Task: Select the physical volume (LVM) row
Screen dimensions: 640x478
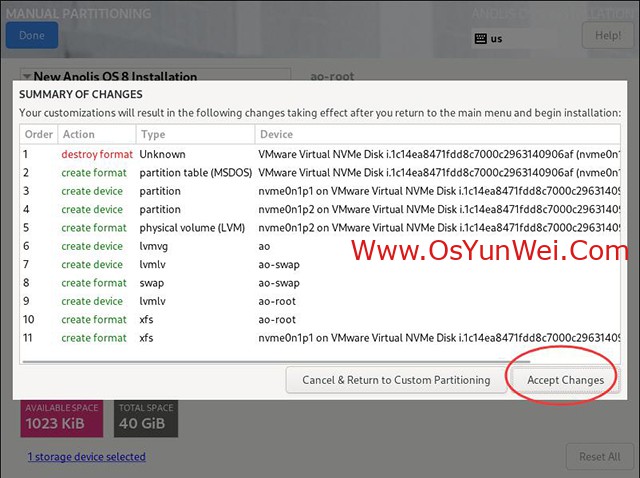Action: point(320,228)
